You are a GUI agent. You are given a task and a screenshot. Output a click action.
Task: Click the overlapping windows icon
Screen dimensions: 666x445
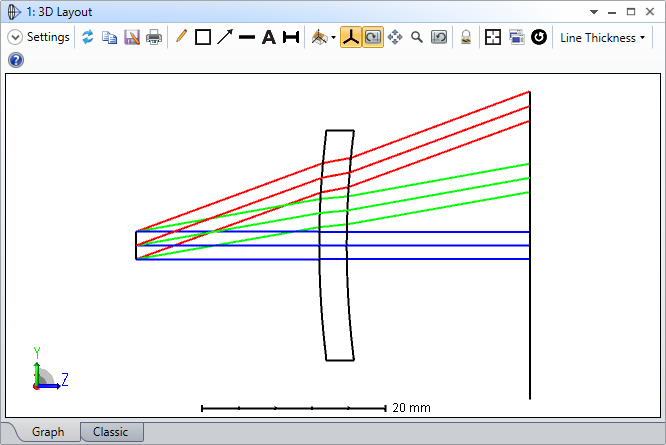click(516, 37)
